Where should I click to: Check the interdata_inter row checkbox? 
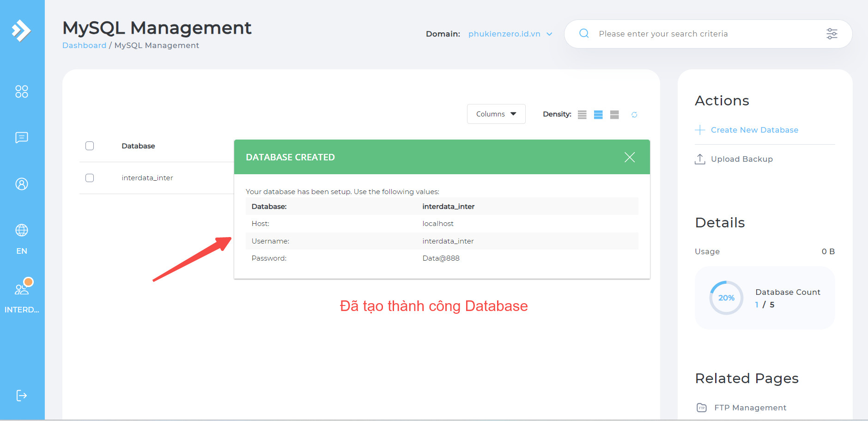pyautogui.click(x=90, y=178)
